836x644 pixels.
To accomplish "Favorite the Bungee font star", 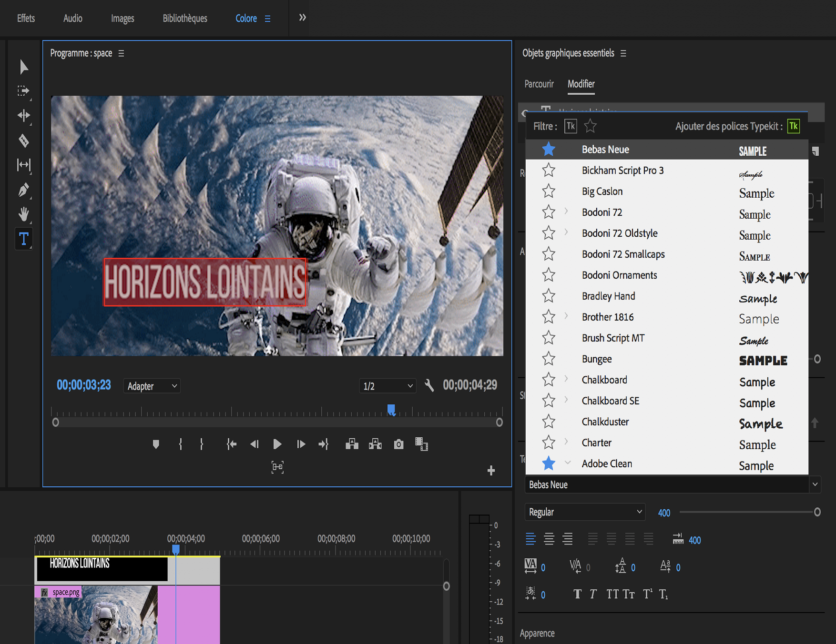I will pos(549,359).
